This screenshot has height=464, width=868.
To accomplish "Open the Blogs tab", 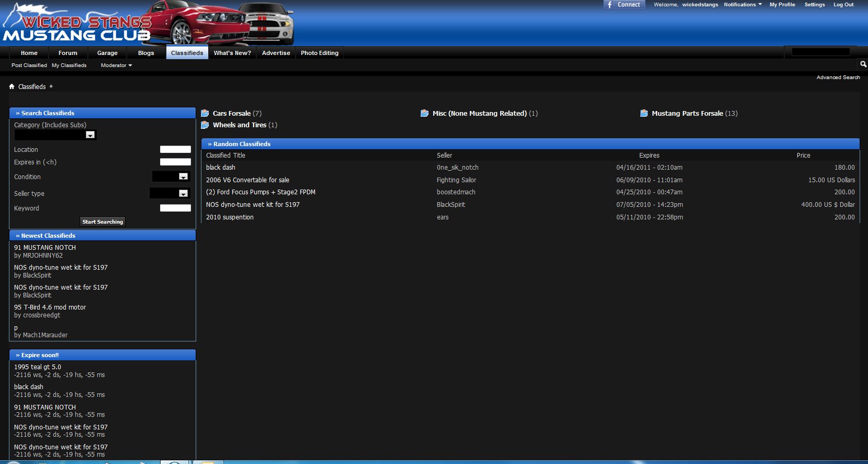I will click(146, 53).
